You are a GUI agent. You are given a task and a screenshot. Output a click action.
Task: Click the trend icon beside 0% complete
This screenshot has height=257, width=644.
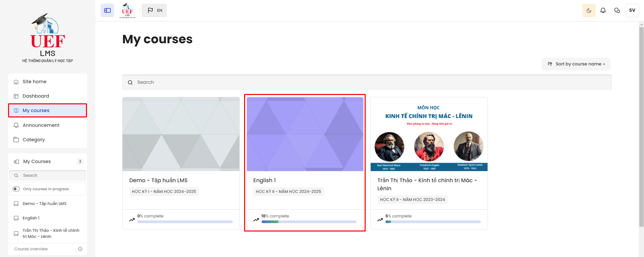tap(132, 220)
